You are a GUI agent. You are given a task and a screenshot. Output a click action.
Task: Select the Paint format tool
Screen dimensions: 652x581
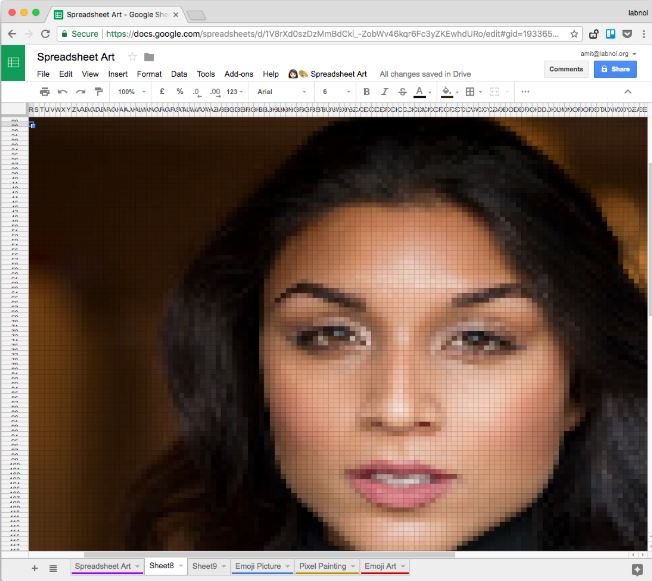[99, 91]
